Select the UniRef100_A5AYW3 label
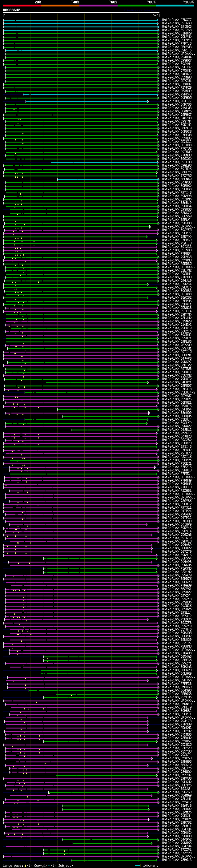The width and height of the screenshot is (197, 868). click(177, 47)
